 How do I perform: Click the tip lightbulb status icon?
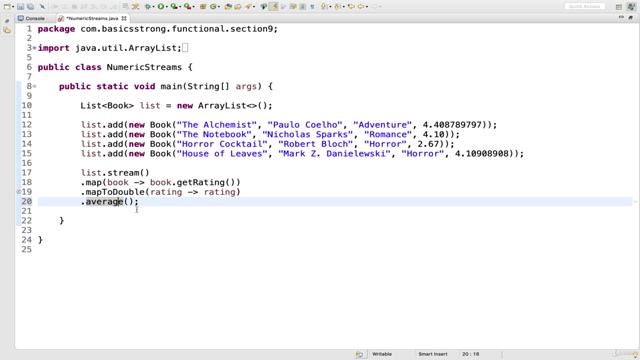point(635,355)
